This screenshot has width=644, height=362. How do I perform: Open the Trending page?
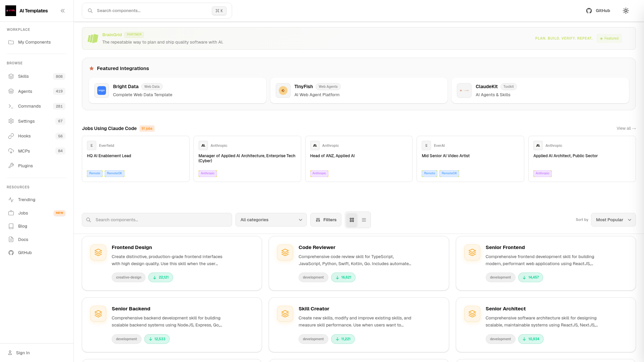point(37,200)
